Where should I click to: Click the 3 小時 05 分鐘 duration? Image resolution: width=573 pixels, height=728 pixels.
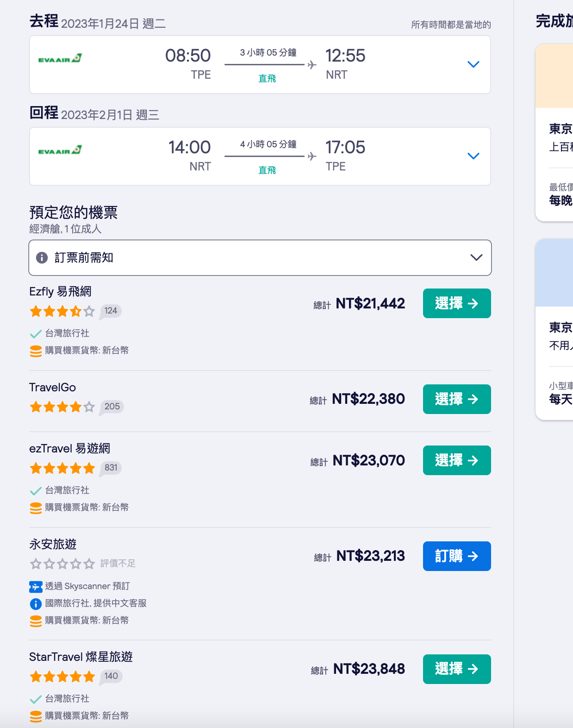point(268,53)
